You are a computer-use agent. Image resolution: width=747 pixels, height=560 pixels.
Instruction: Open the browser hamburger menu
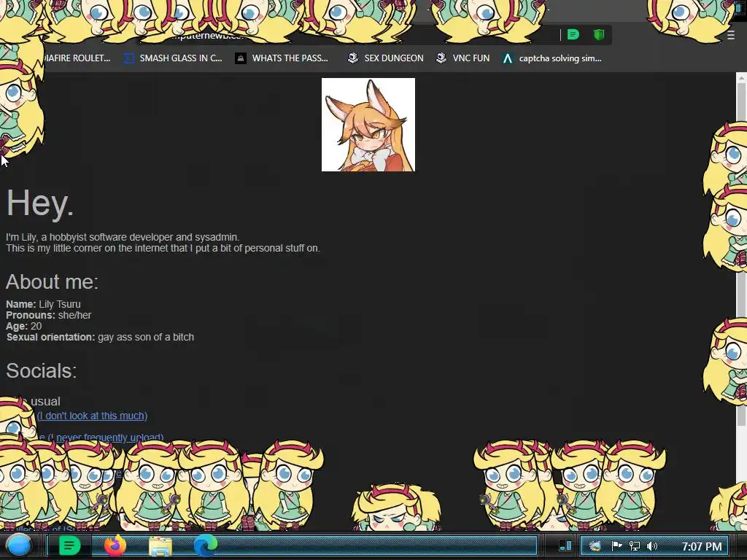pyautogui.click(x=731, y=35)
